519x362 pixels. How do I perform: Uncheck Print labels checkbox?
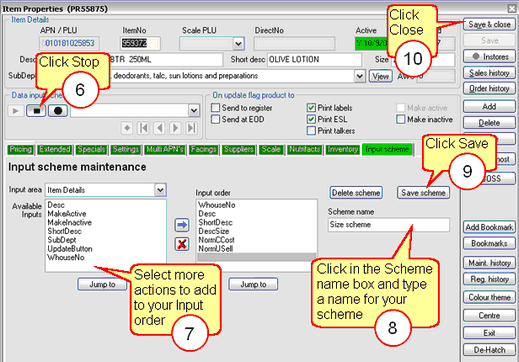311,108
